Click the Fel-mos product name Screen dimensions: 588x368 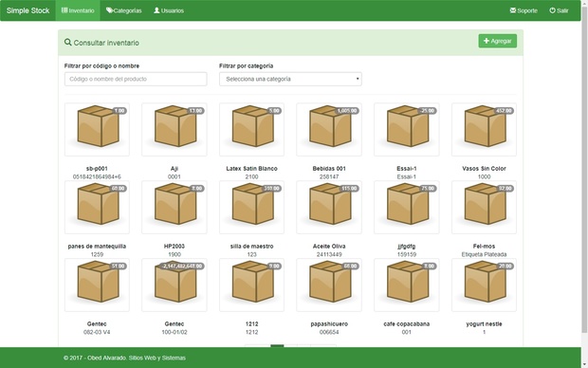[484, 246]
